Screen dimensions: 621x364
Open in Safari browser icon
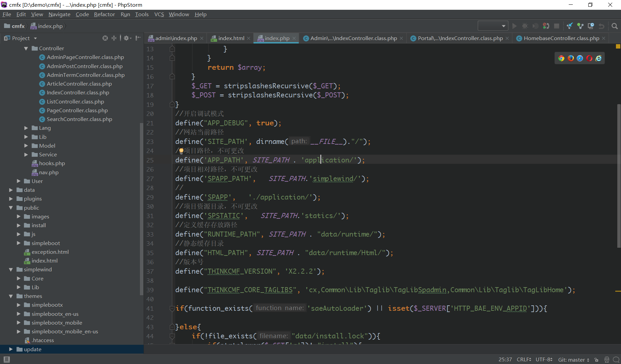580,58
